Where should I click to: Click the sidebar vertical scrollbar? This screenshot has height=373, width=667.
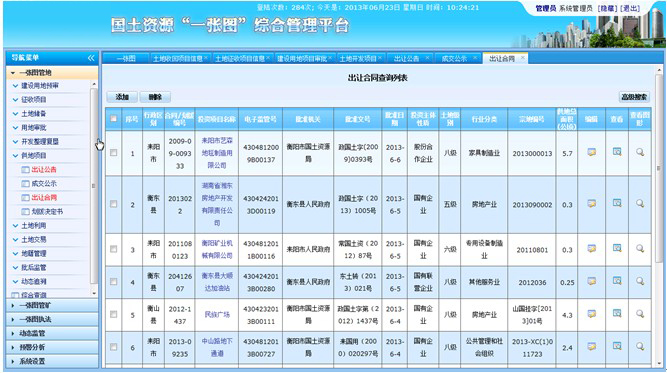(94, 186)
